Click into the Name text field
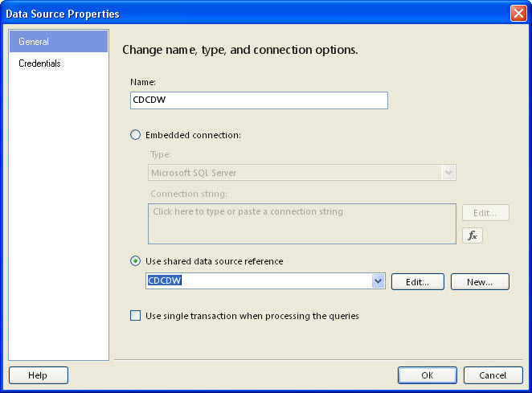The width and height of the screenshot is (532, 393). [x=258, y=100]
